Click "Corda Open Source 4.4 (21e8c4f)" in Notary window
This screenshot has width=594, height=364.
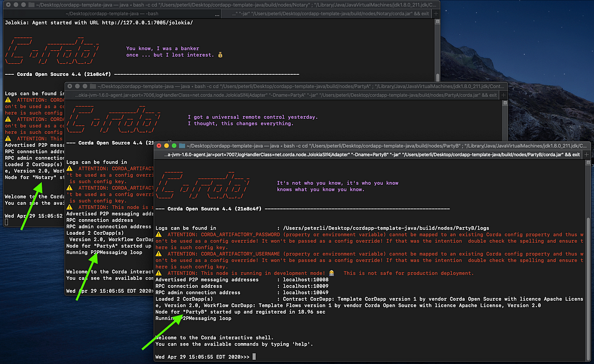[64, 75]
